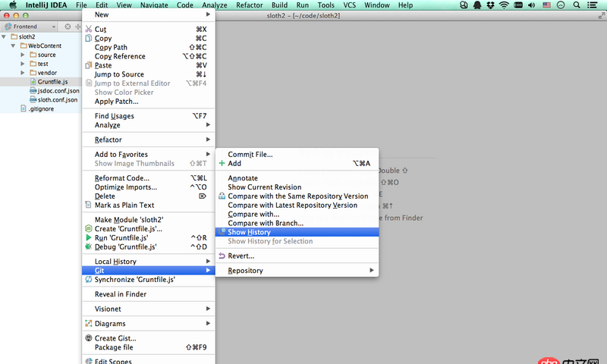Click the green Run 'Gruntfile.js' arrow icon
Screen dimensions: 607x364
89,237
